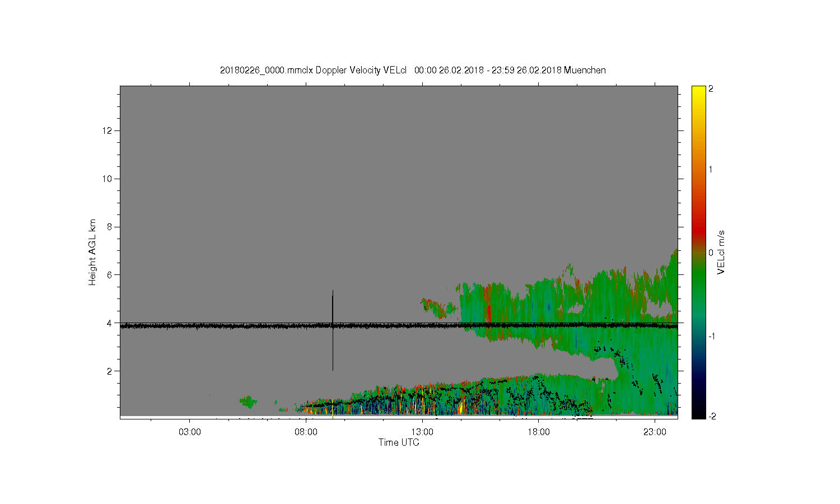Click the '18:00' time axis label
The height and width of the screenshot is (504, 840).
[538, 432]
